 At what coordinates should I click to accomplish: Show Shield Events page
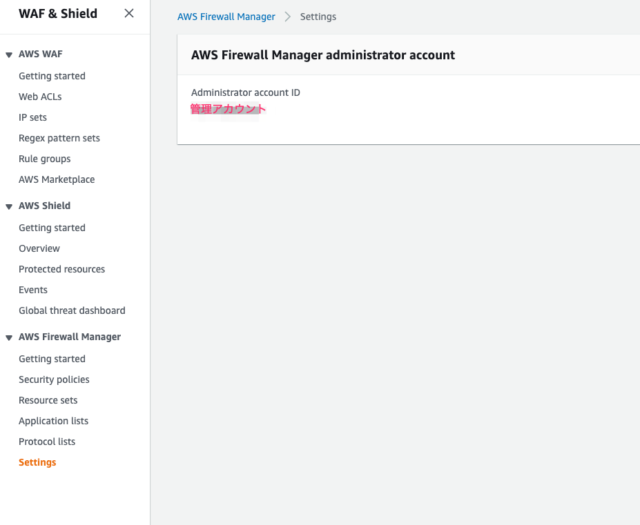[x=33, y=290]
